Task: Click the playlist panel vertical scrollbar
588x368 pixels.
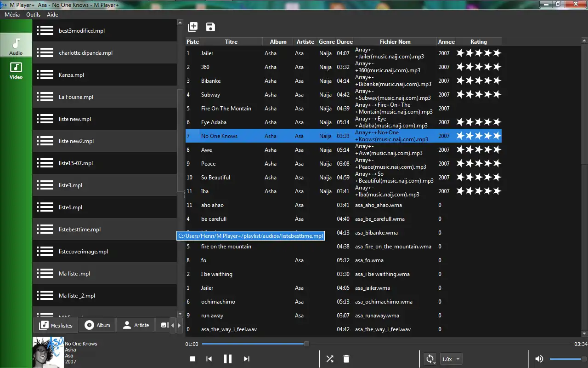Action: coord(180,140)
